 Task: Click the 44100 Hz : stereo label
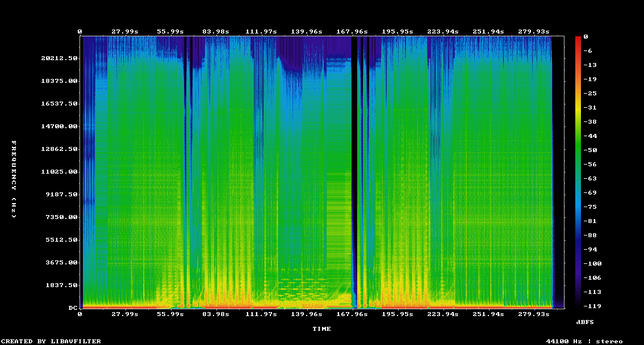[584, 341]
